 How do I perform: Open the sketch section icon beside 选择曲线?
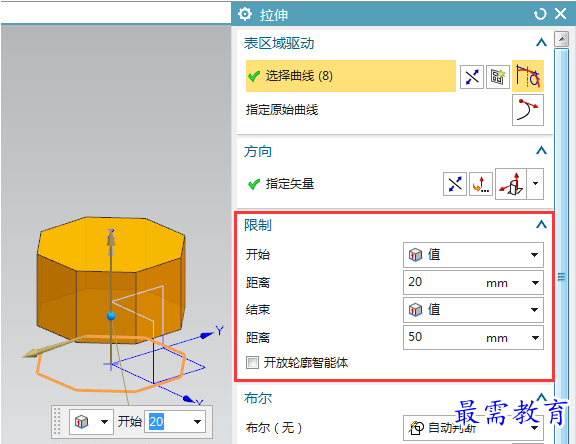point(498,77)
